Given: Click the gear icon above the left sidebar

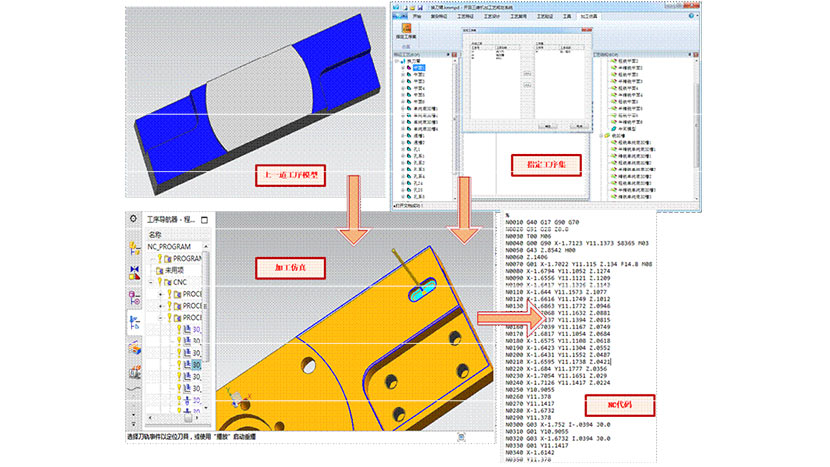Looking at the screenshot, I should pos(132,219).
